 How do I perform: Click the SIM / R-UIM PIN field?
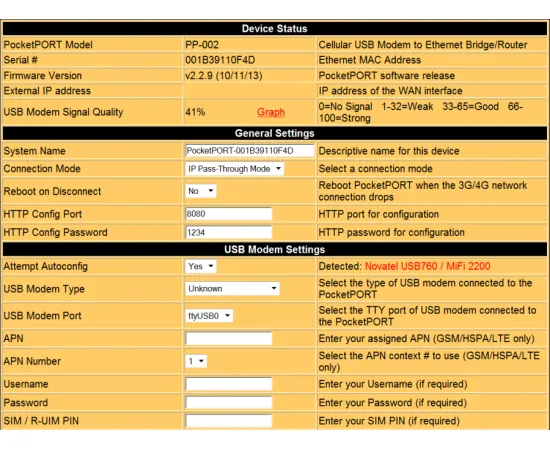228,421
